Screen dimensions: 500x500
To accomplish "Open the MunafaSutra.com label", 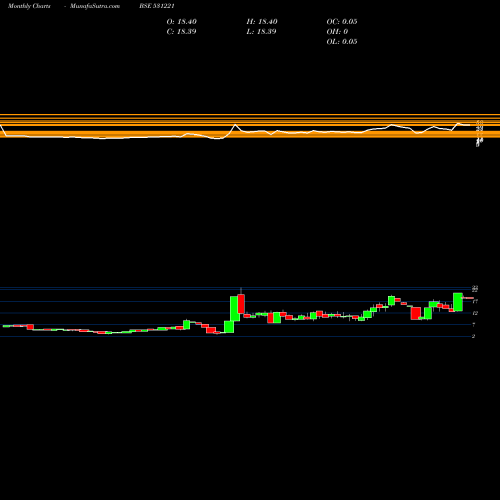I will [x=95, y=6].
